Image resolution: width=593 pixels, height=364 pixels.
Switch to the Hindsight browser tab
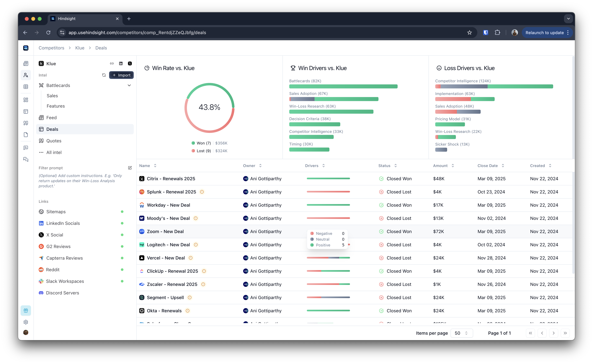click(85, 19)
